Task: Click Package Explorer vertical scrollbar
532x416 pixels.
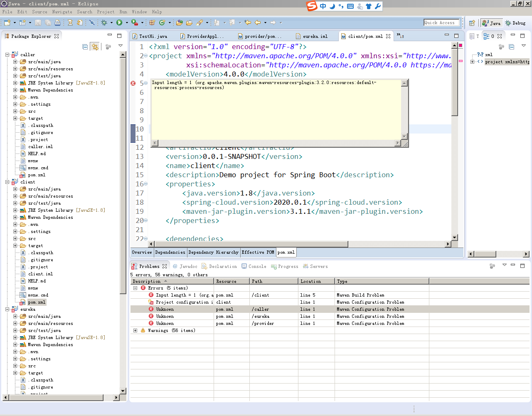Action: pyautogui.click(x=123, y=223)
